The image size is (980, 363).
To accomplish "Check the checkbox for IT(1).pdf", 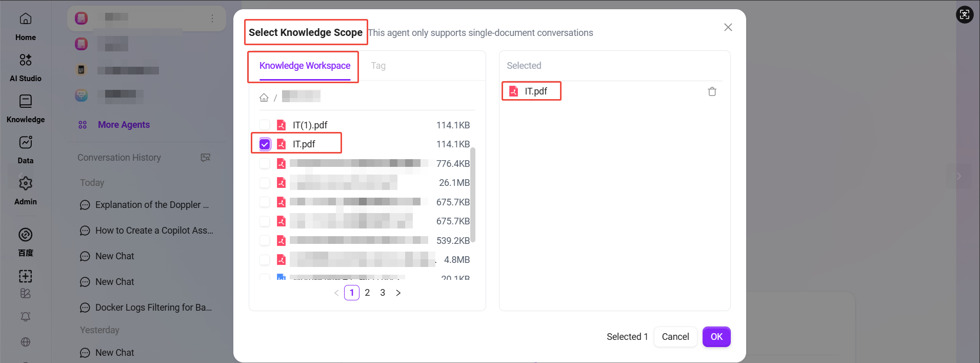I will tap(265, 125).
